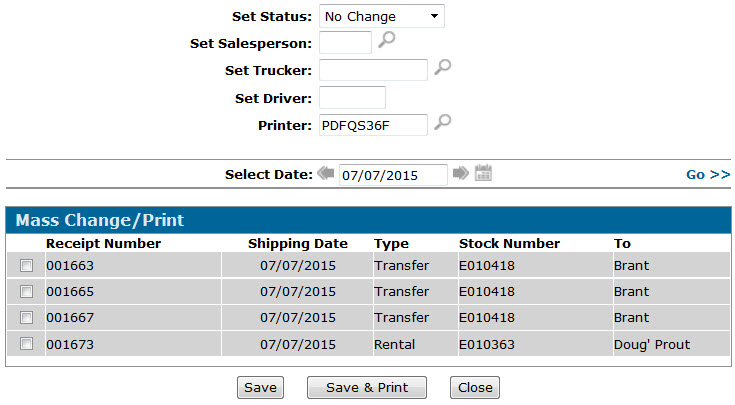The image size is (735, 405).
Task: Focus the Set Driver input field
Action: pyautogui.click(x=352, y=98)
